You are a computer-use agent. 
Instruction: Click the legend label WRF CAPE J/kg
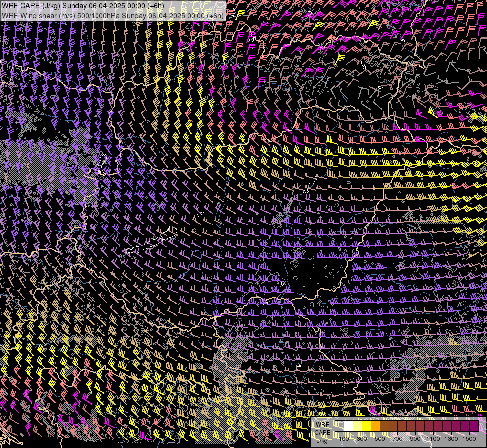click(323, 432)
